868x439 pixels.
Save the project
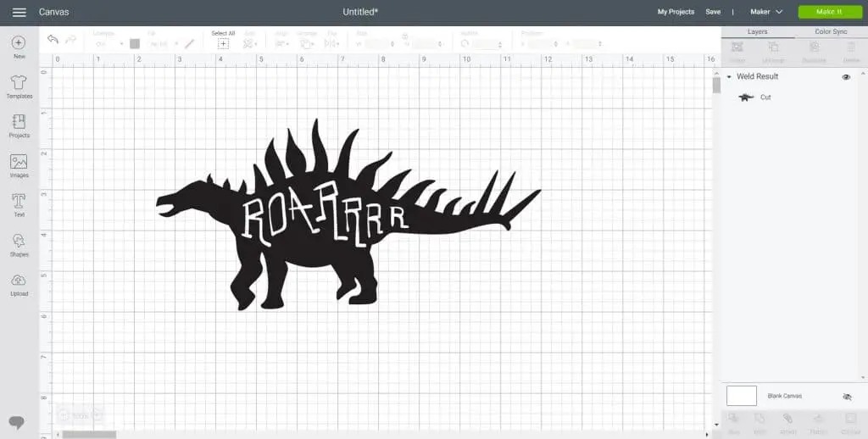point(713,12)
